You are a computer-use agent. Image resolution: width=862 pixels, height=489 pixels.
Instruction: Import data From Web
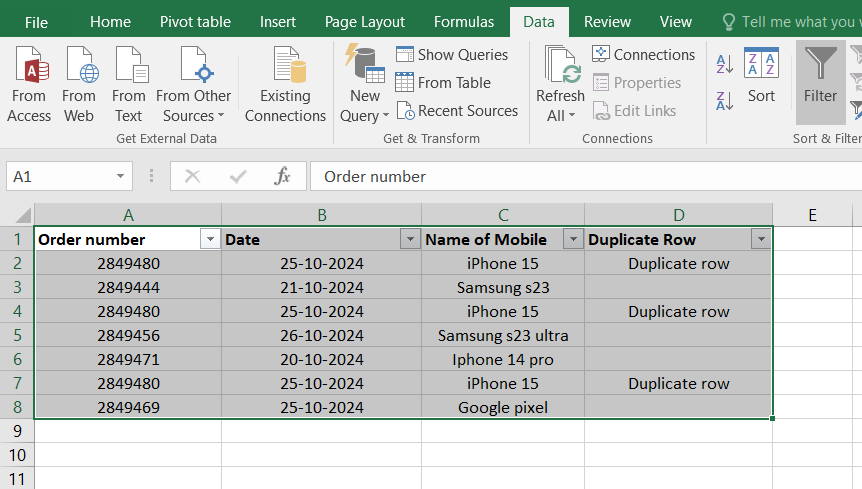pos(79,85)
